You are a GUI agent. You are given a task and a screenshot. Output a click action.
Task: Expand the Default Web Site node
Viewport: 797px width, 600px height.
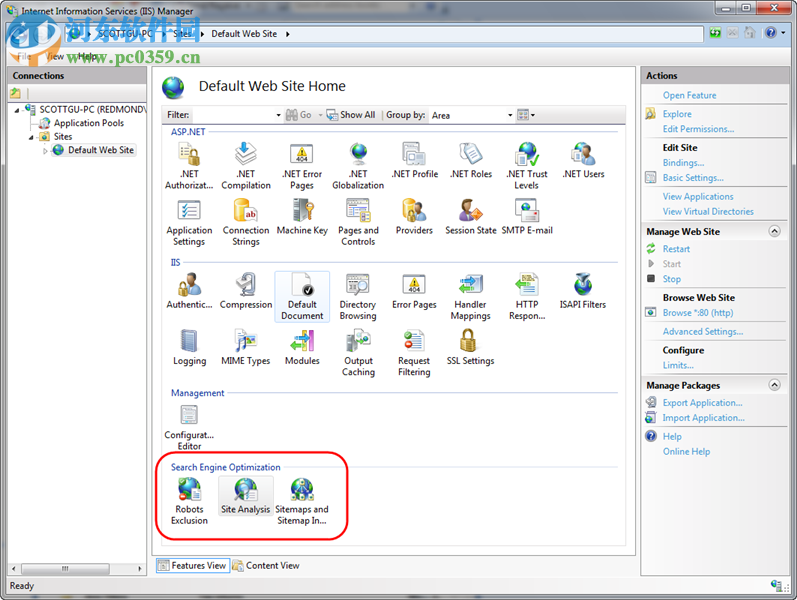45,151
